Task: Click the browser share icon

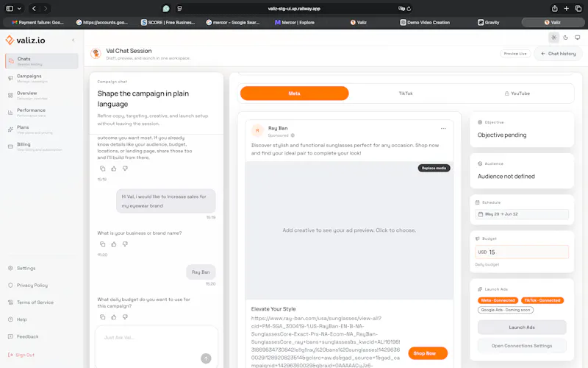Action: click(555, 8)
